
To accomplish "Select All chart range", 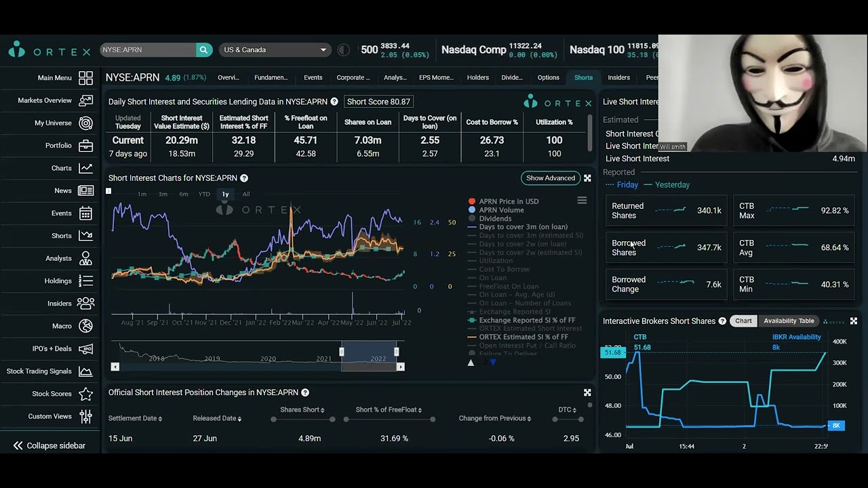I will point(246,195).
